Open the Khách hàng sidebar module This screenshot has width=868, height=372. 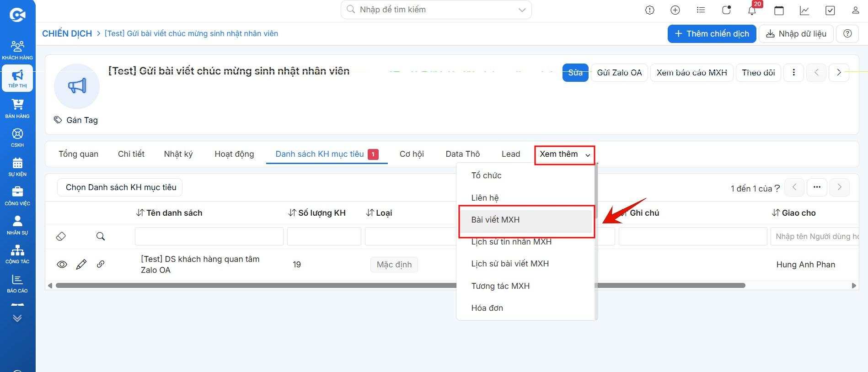click(x=17, y=50)
